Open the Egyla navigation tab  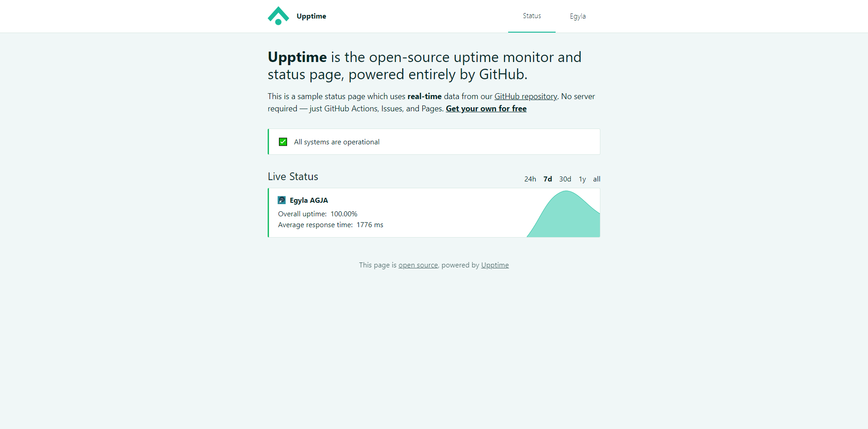coord(578,16)
